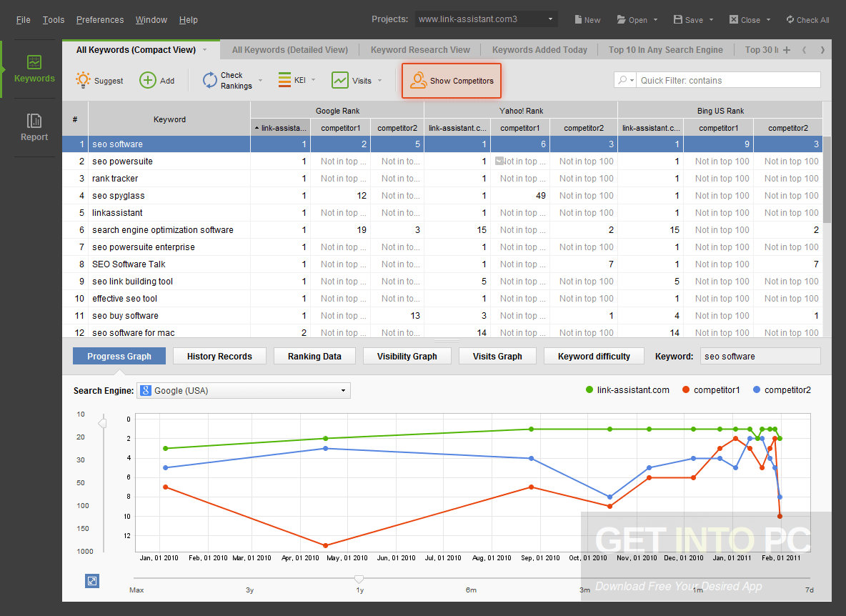
Task: Show previous workspace tabs with left arrow
Action: [804, 49]
